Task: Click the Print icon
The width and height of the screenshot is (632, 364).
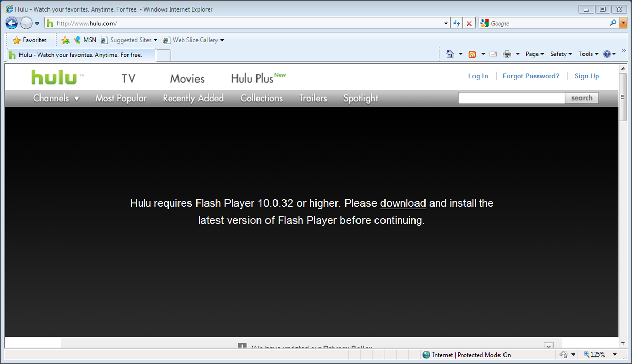Action: click(507, 54)
